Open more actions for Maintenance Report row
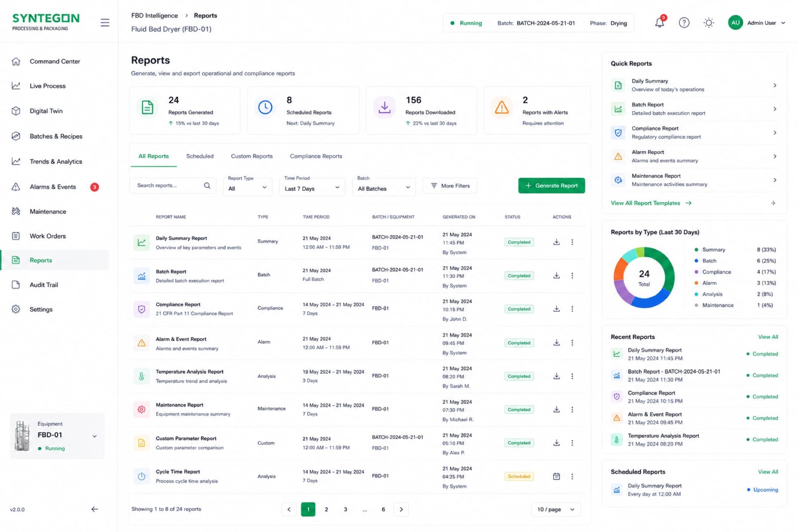798x532 pixels. (x=572, y=410)
